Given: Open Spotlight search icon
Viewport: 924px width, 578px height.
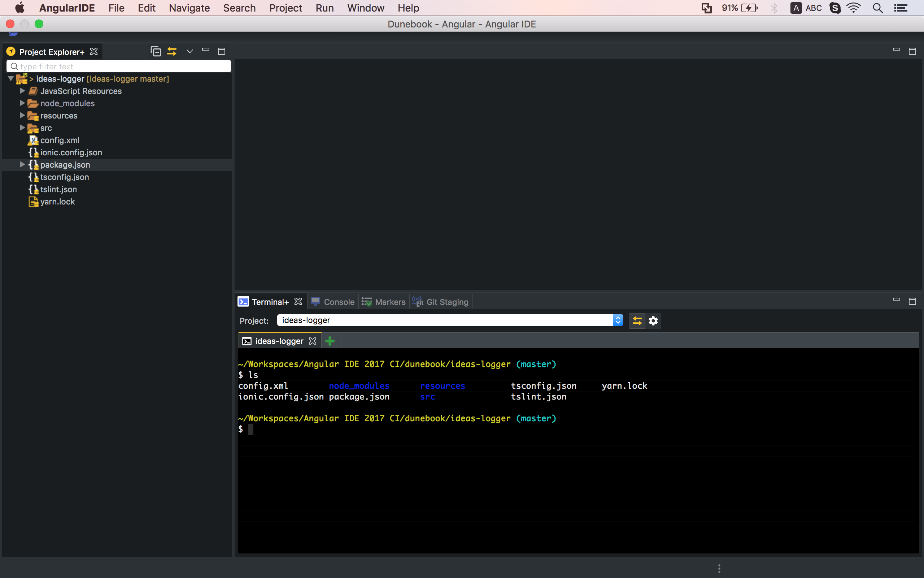Looking at the screenshot, I should point(878,8).
